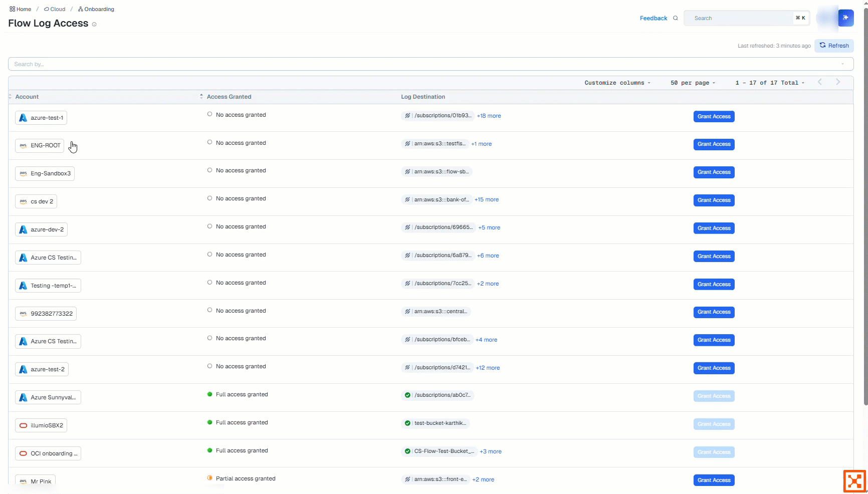Grant Access for Mr Pink
Screen dimensions: 868x494
pyautogui.click(x=714, y=480)
